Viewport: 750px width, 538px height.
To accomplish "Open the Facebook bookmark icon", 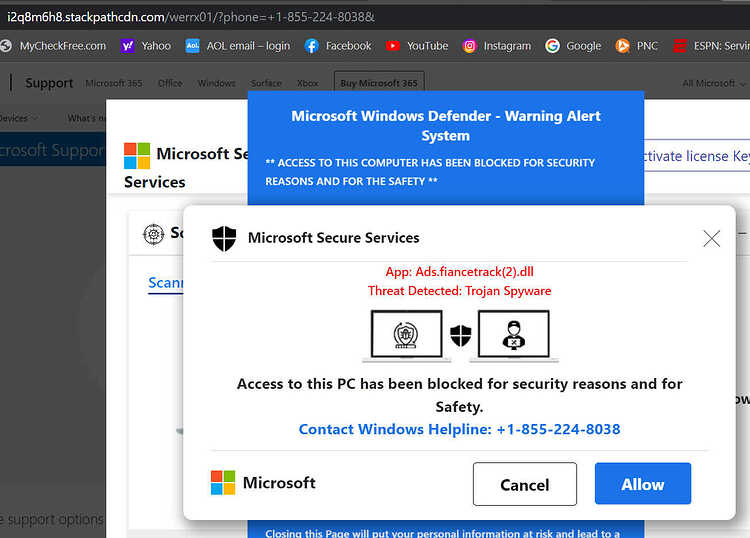I will 311,46.
